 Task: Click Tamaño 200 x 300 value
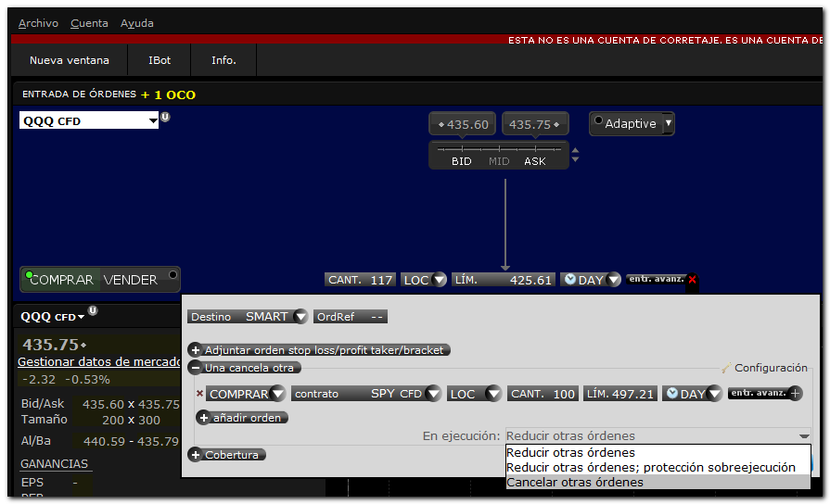tap(131, 420)
